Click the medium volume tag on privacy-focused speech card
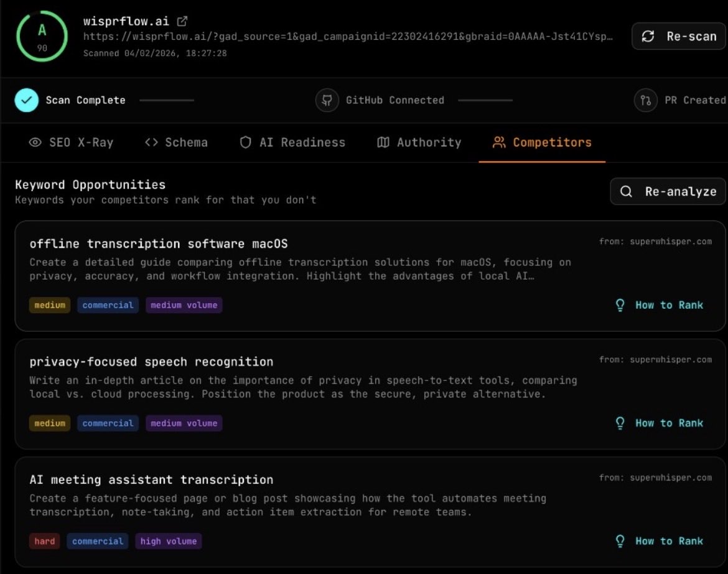 click(x=184, y=423)
